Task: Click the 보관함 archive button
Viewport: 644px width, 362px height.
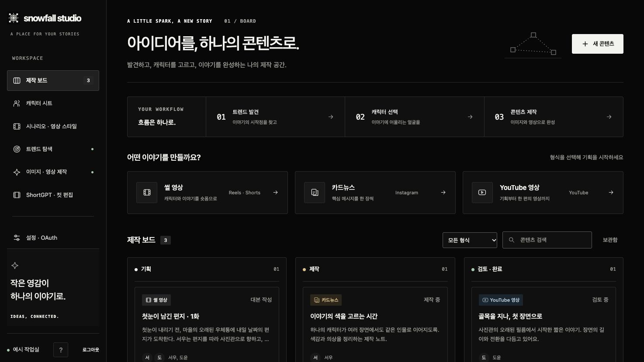Action: (610, 240)
